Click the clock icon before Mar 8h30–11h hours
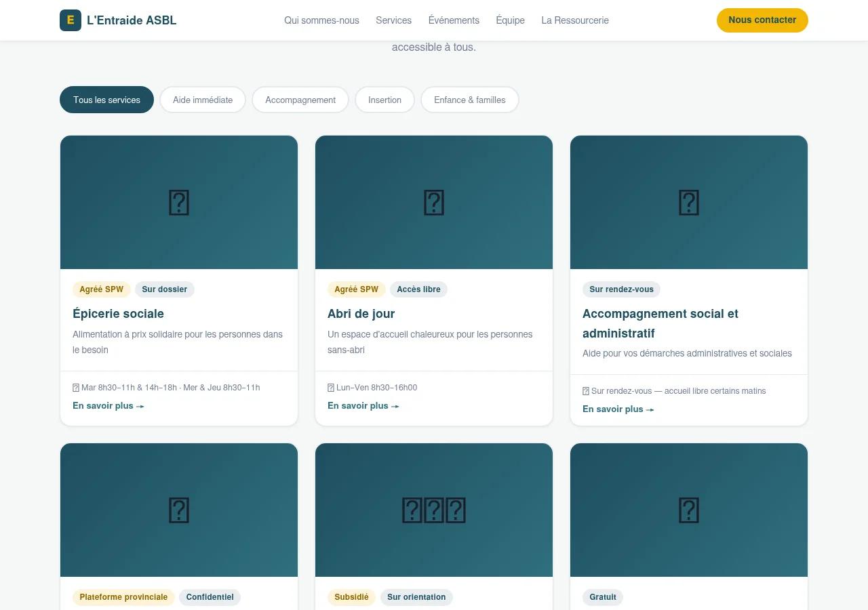Image resolution: width=868 pixels, height=610 pixels. tap(76, 388)
